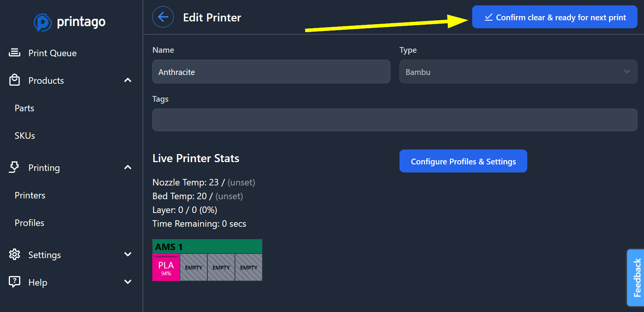Select the middle EMPTY AMS slot

221,267
